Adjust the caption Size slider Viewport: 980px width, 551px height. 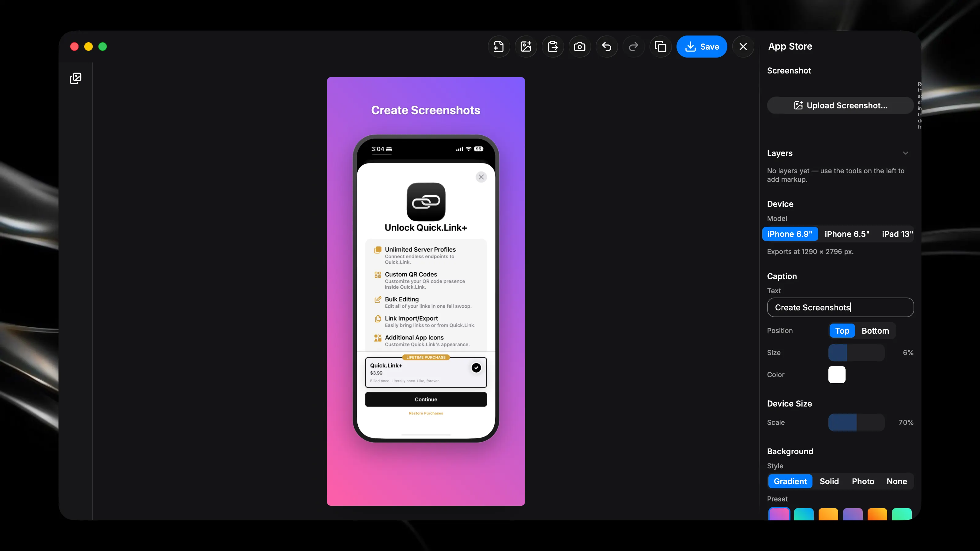(x=856, y=353)
